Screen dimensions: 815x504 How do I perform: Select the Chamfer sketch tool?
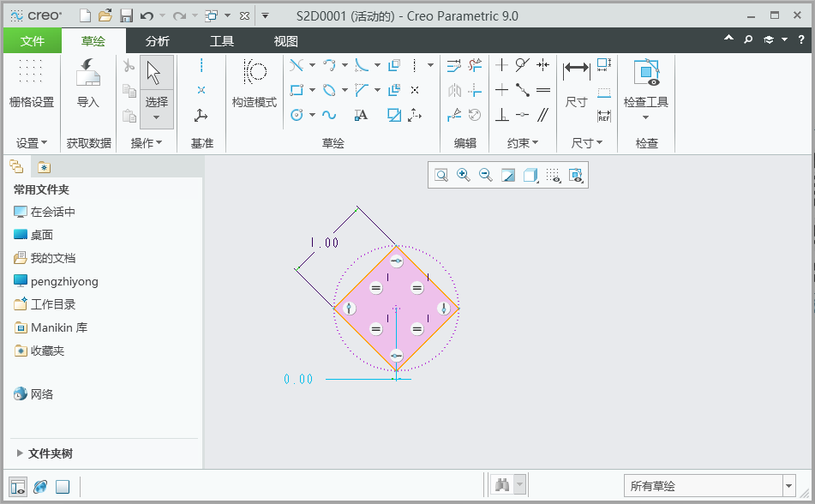pyautogui.click(x=362, y=90)
